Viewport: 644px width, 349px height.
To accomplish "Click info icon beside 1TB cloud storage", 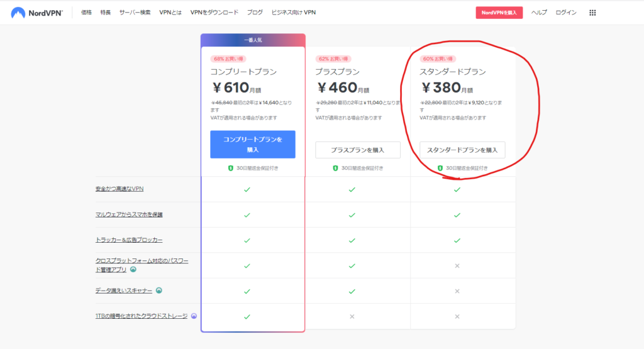I will click(194, 316).
